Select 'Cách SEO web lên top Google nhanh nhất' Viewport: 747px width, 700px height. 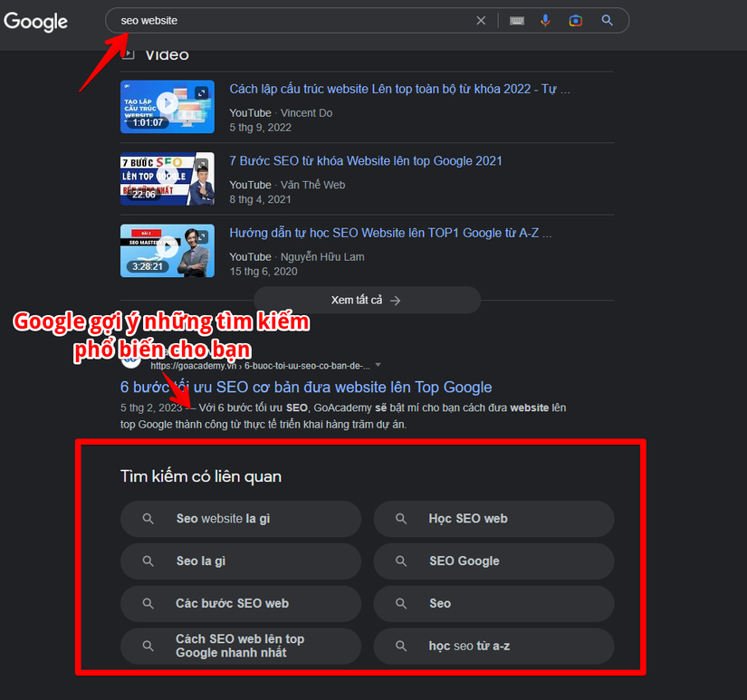pyautogui.click(x=241, y=647)
